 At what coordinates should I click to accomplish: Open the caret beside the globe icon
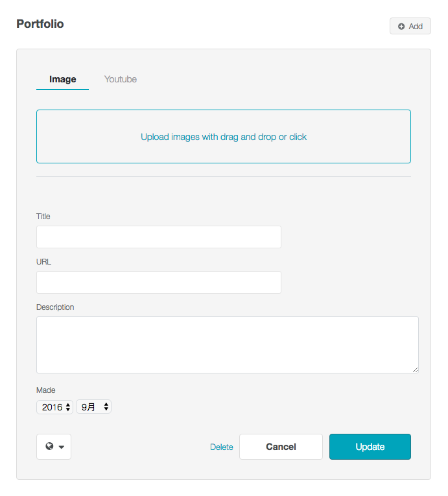[x=62, y=447]
